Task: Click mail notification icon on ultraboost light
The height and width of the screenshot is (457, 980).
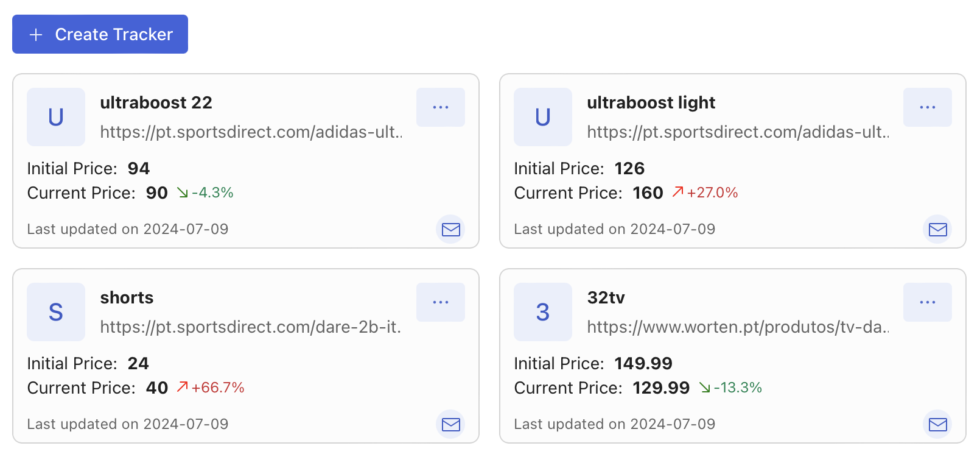Action: (x=938, y=229)
